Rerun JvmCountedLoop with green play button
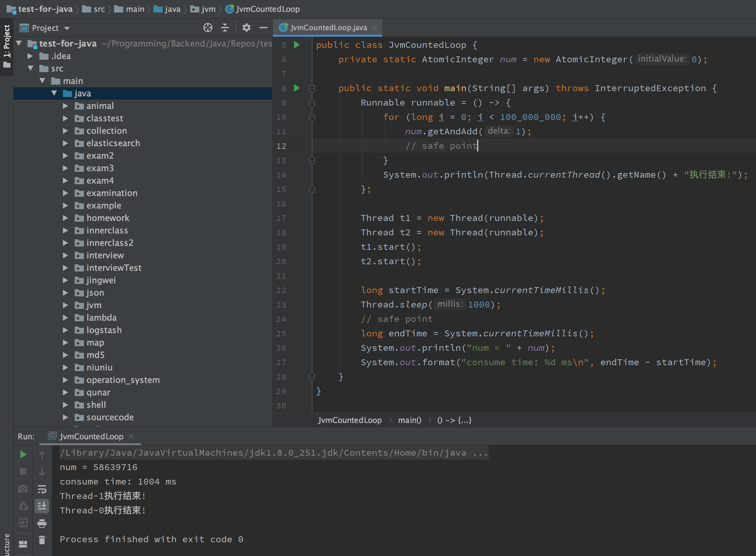The width and height of the screenshot is (756, 556). tap(23, 455)
